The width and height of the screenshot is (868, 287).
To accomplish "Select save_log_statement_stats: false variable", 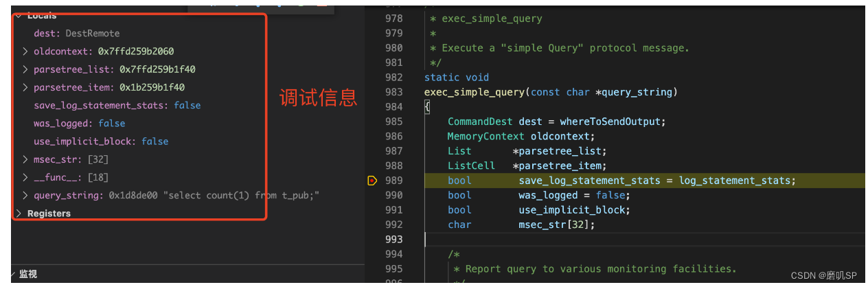I will 117,105.
